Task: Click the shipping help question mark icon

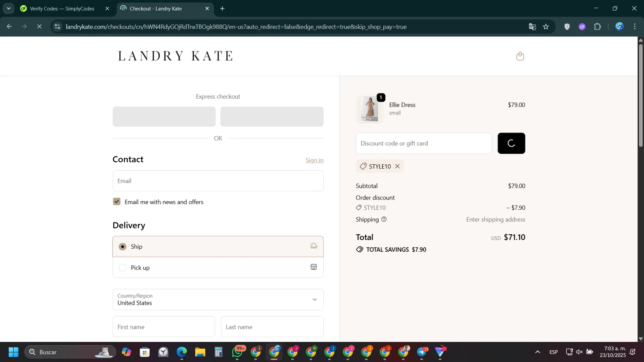Action: coord(384,220)
